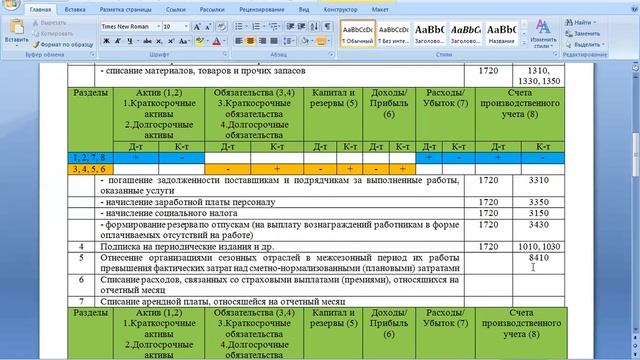The width and height of the screenshot is (640, 360).
Task: Toggle superscript formatting
Action: [x=171, y=41]
